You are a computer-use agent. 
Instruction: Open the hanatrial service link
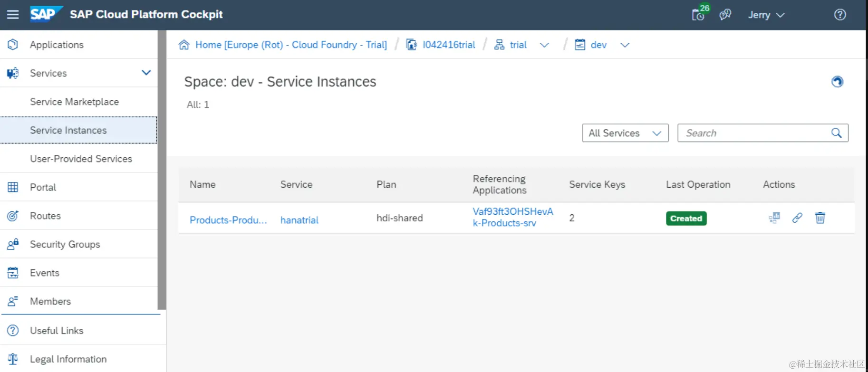[299, 220]
